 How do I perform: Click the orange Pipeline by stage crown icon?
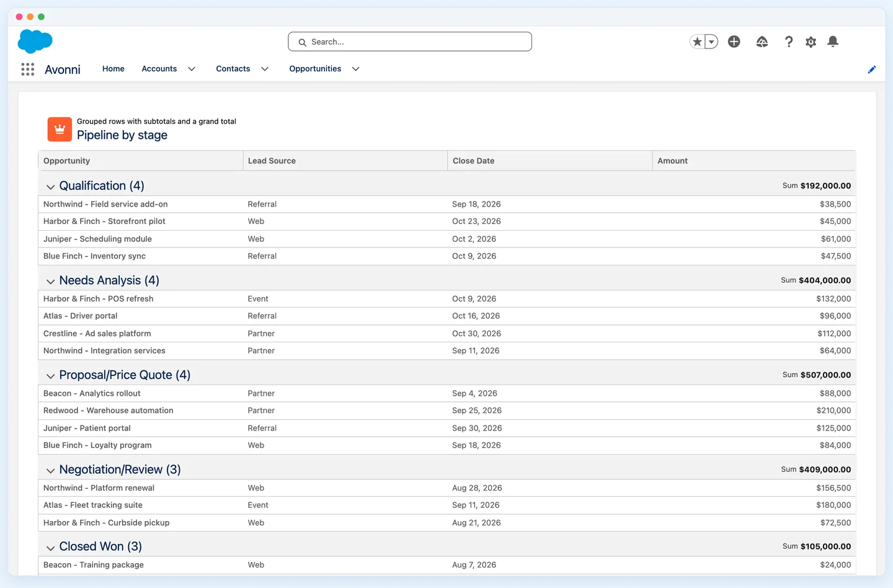(60, 129)
